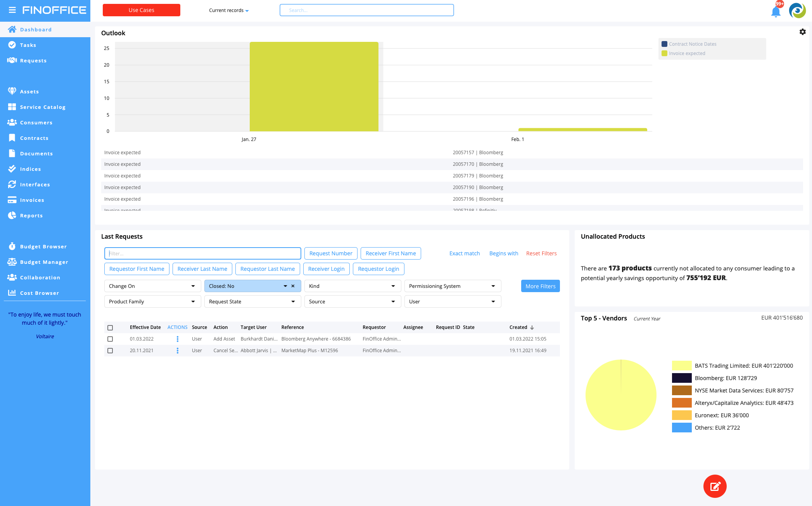Toggle Request Number filter field
The width and height of the screenshot is (812, 506).
tap(331, 253)
